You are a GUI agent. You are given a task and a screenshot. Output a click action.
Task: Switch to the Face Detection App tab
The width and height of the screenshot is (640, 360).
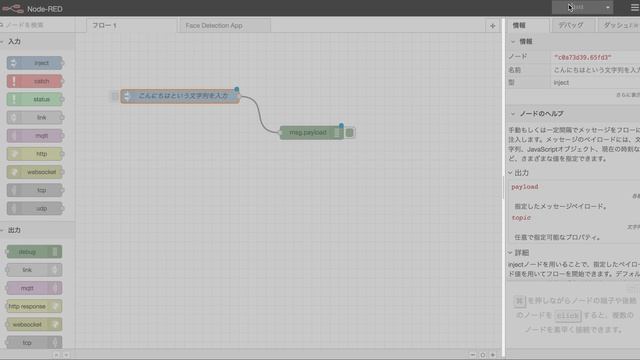[224, 26]
